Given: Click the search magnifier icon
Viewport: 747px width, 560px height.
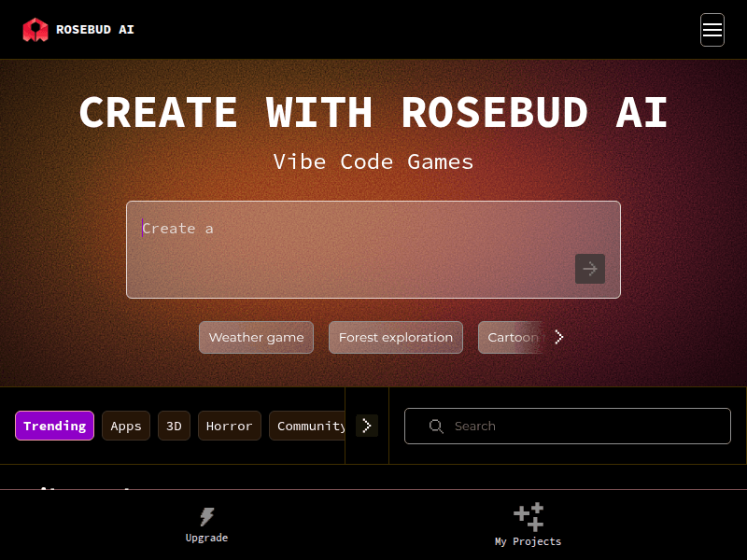Looking at the screenshot, I should click(x=436, y=427).
